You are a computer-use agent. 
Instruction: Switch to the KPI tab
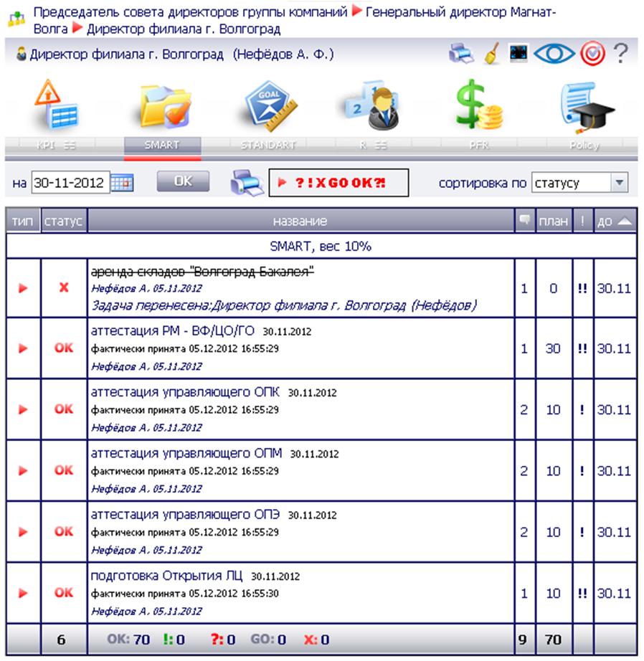56,146
